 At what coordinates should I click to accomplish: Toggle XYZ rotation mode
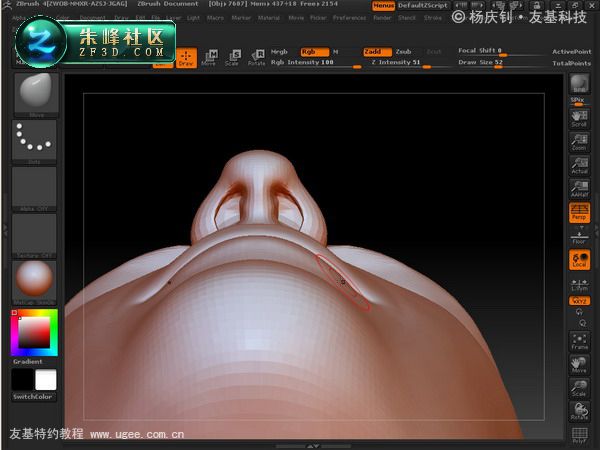point(579,301)
